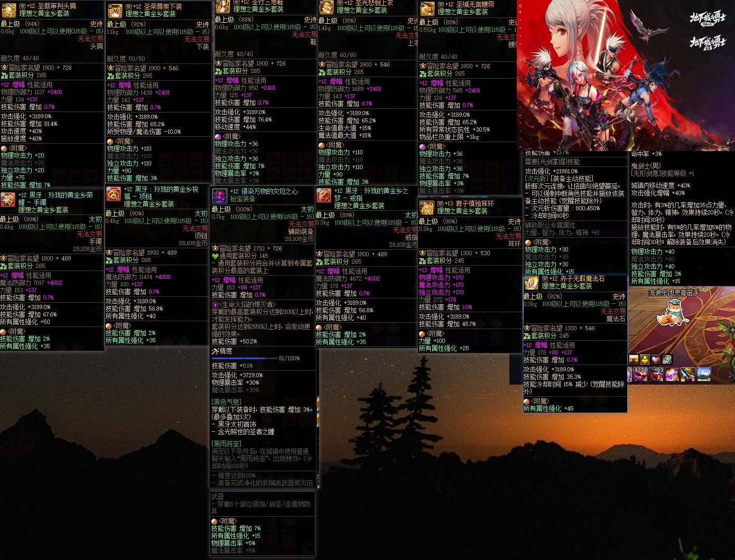The width and height of the screenshot is (735, 560).
Task: Click the 君子慎独耳环 earring item icon
Action: click(426, 208)
